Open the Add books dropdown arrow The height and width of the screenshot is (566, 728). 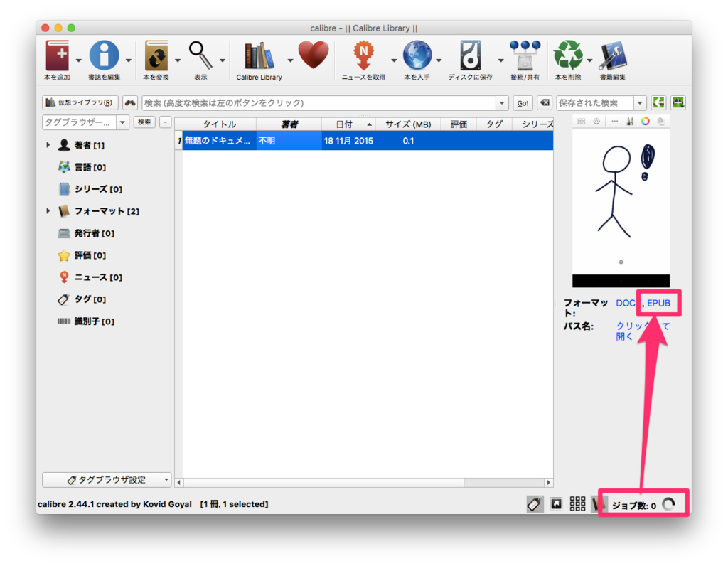pyautogui.click(x=78, y=60)
